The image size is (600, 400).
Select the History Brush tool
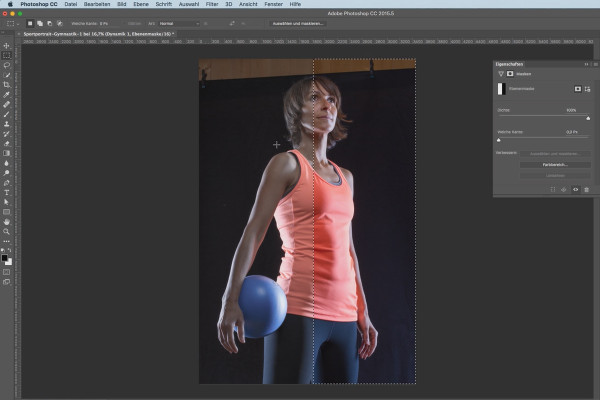pyautogui.click(x=7, y=134)
